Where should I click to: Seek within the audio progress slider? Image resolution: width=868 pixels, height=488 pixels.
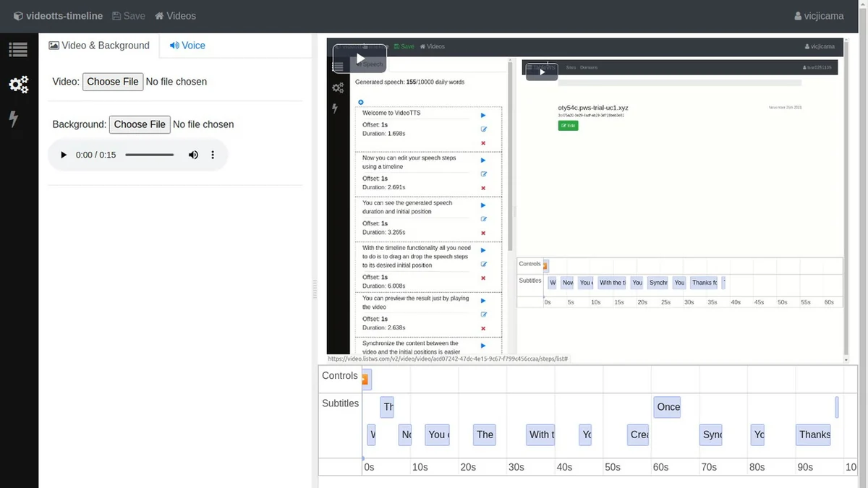149,155
